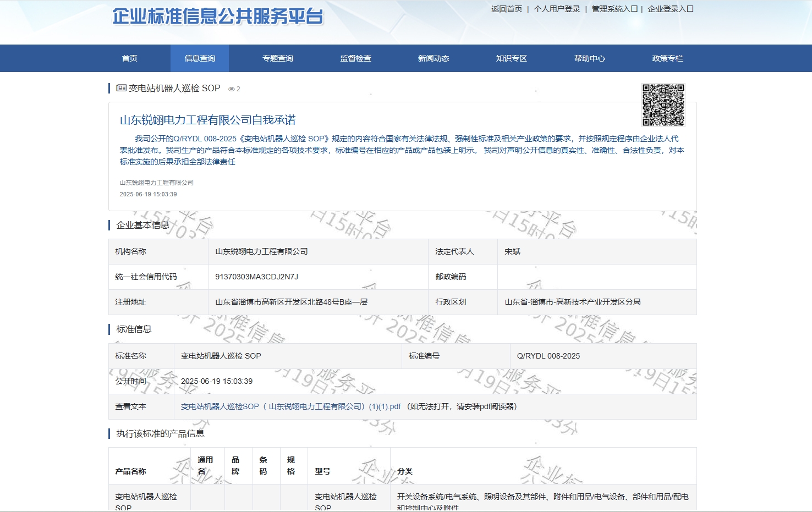Open the 信息查询 navigation tab
Viewport: 812px width, 512px height.
coord(200,58)
